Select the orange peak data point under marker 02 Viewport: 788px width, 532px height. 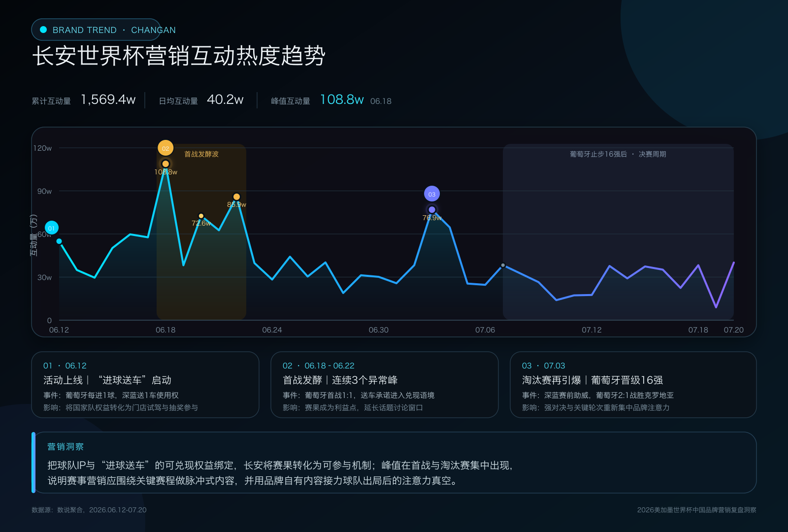[x=165, y=164]
